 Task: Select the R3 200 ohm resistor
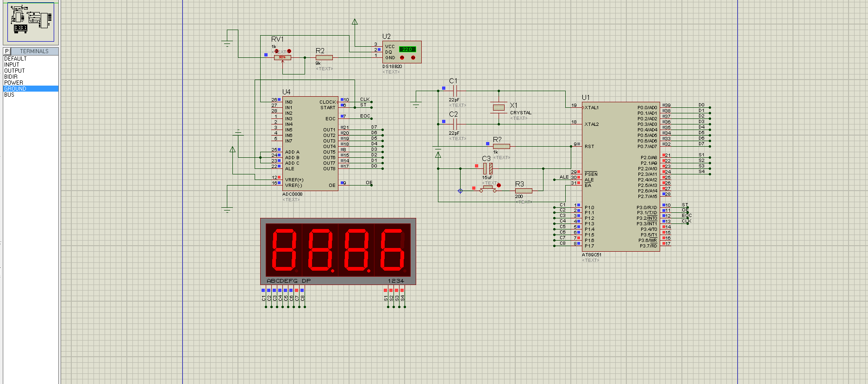click(x=524, y=191)
